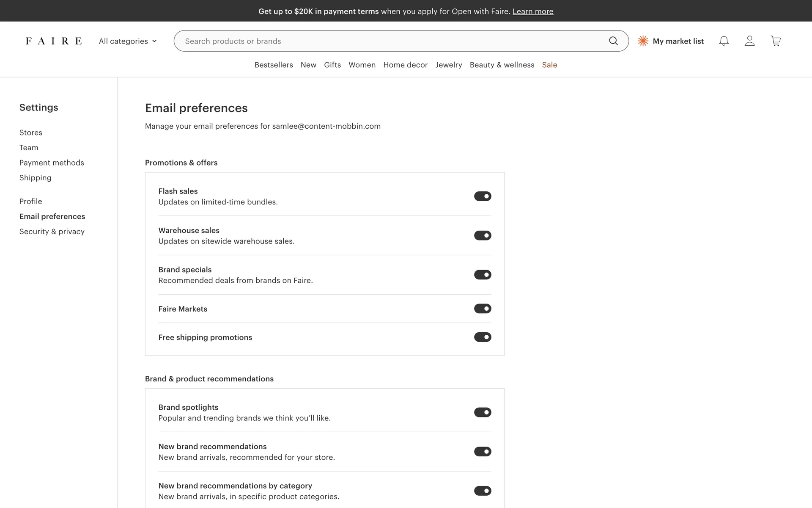Turn off Warehouse sales toggle
This screenshot has width=812, height=508.
click(483, 235)
